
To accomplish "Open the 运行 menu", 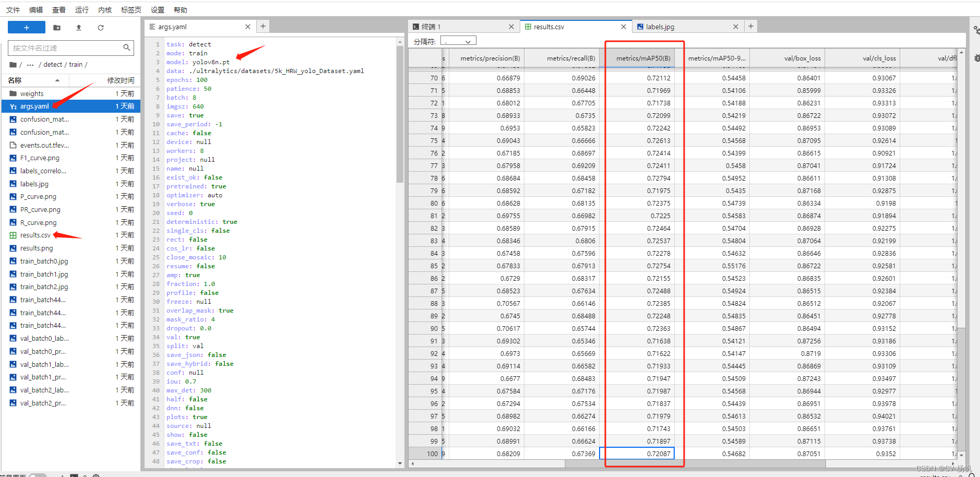I will [82, 10].
